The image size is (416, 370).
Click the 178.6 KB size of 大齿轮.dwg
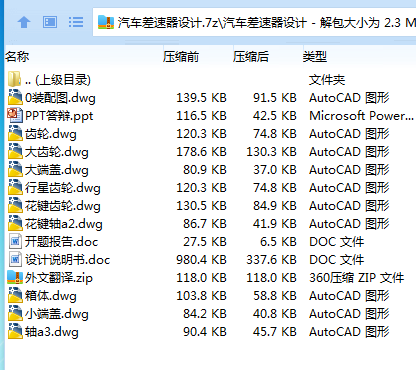[x=201, y=152]
